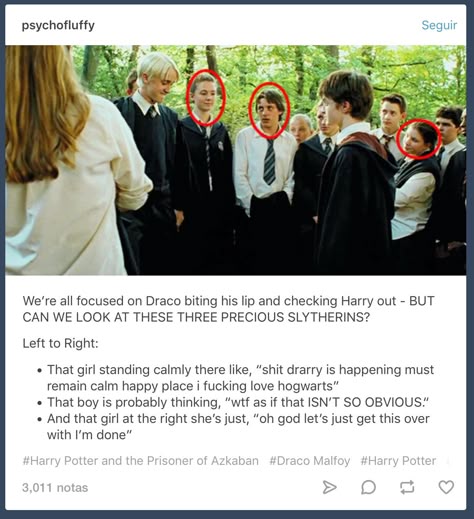Select the last #Harry Potter tag
The height and width of the screenshot is (519, 474).
(398, 461)
